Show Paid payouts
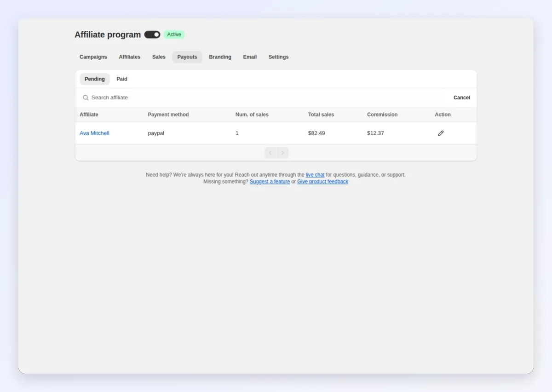This screenshot has height=392, width=552. (122, 79)
